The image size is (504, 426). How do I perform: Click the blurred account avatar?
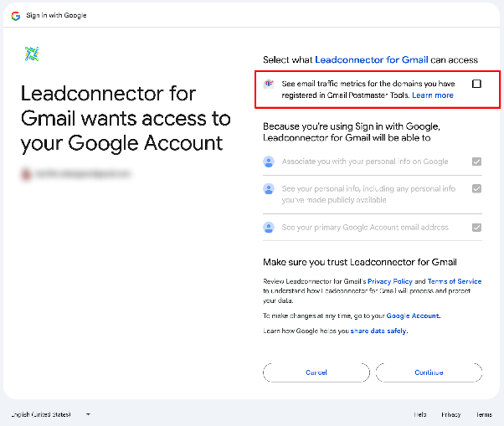click(26, 174)
